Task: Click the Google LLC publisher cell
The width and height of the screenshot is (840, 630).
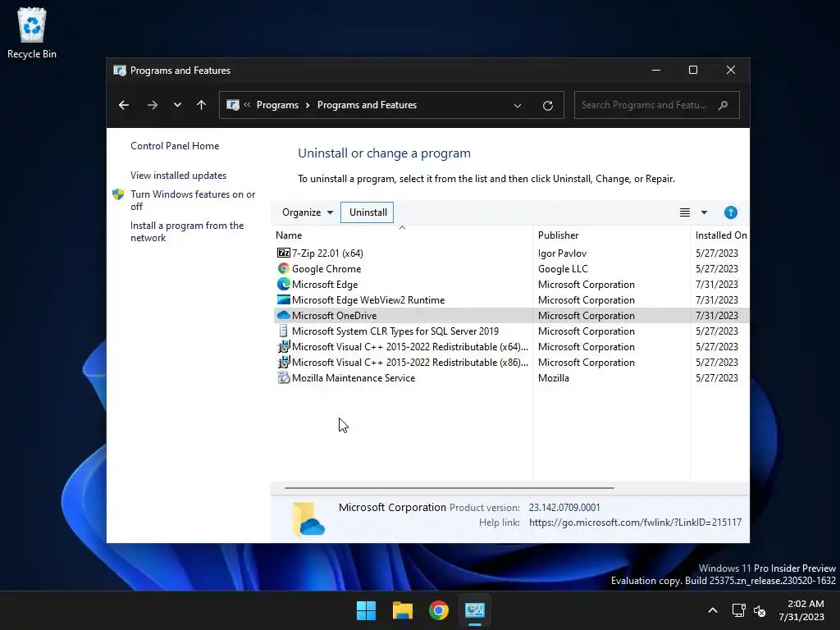Action: [x=563, y=268]
